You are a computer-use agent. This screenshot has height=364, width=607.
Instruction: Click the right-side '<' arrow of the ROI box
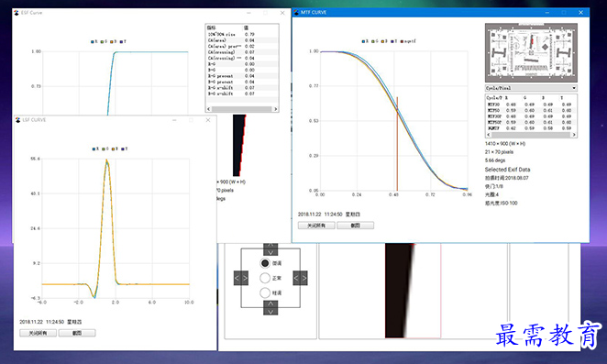click(296, 278)
